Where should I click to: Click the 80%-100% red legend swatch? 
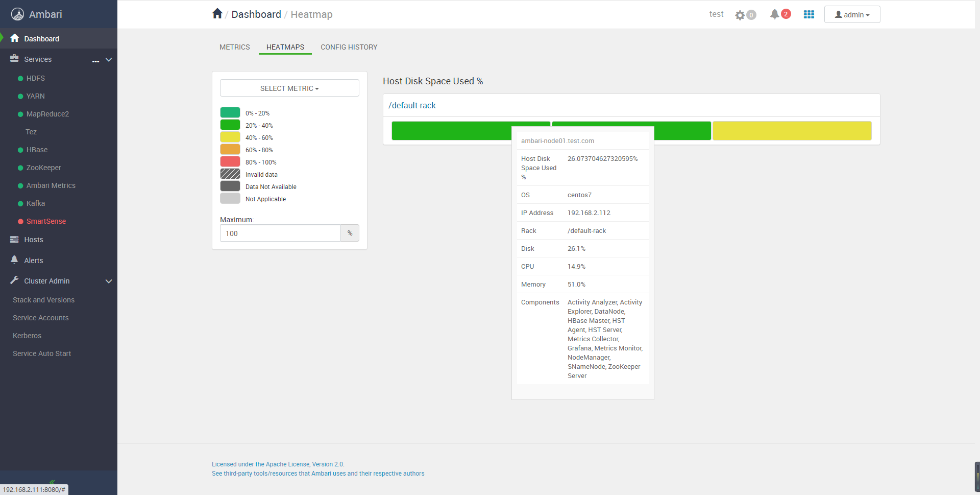pos(230,161)
